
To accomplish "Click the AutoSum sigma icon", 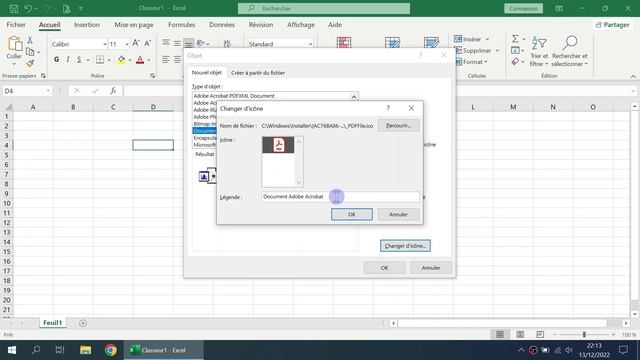I will pyautogui.click(x=516, y=39).
